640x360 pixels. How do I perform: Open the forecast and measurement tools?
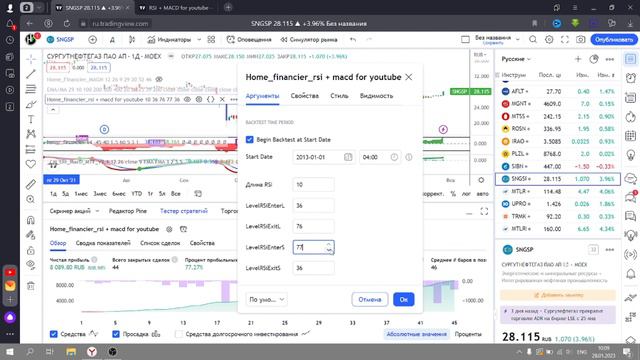[x=31, y=149]
